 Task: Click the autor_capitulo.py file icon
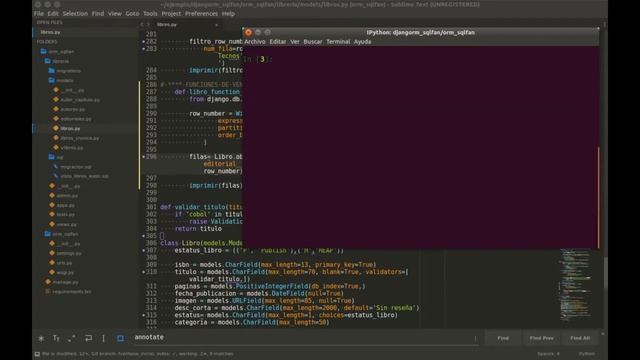(x=56, y=99)
